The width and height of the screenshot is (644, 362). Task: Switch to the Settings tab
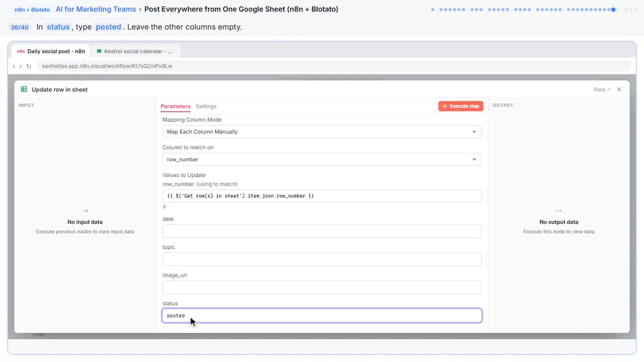pos(206,106)
